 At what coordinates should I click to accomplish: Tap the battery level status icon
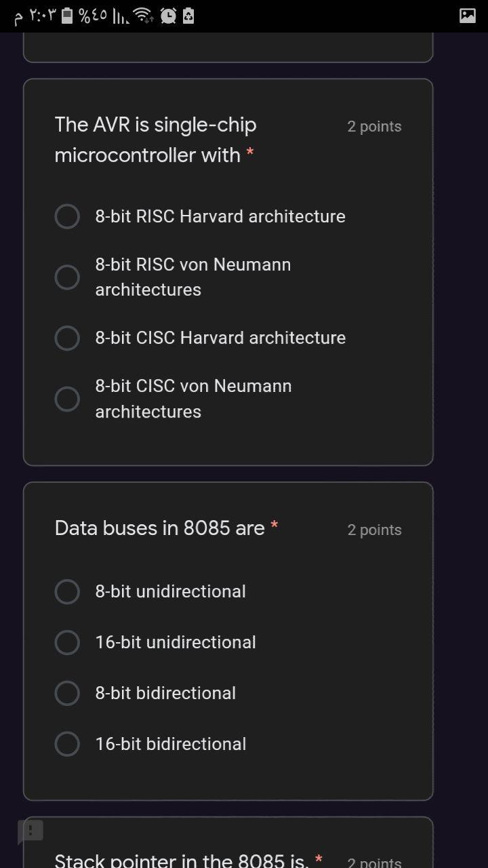(x=67, y=16)
